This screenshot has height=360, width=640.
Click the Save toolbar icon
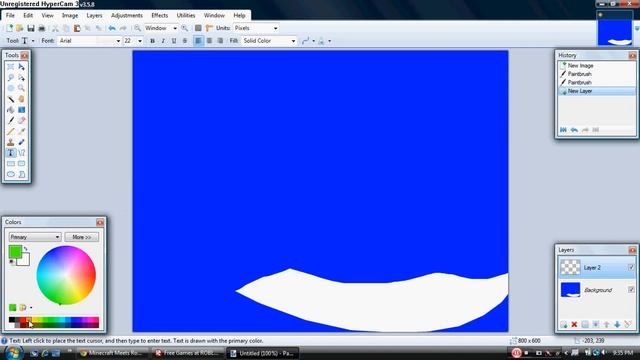[x=31, y=28]
